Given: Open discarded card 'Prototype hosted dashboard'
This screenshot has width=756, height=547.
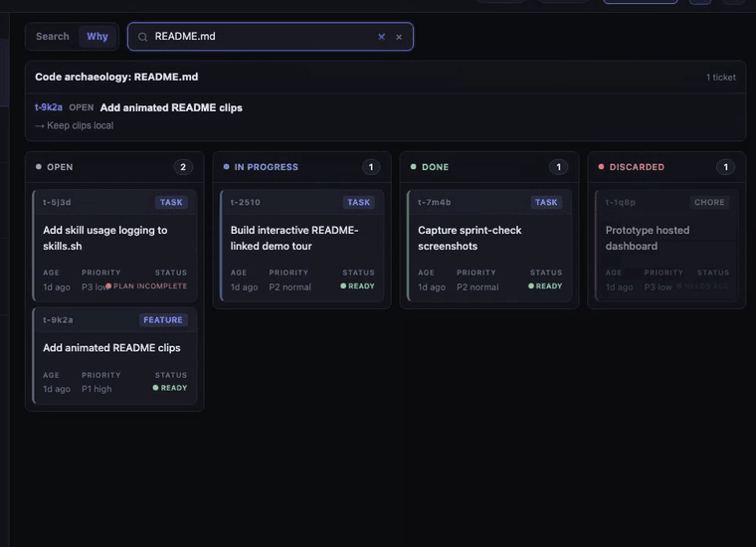Looking at the screenshot, I should [x=667, y=246].
